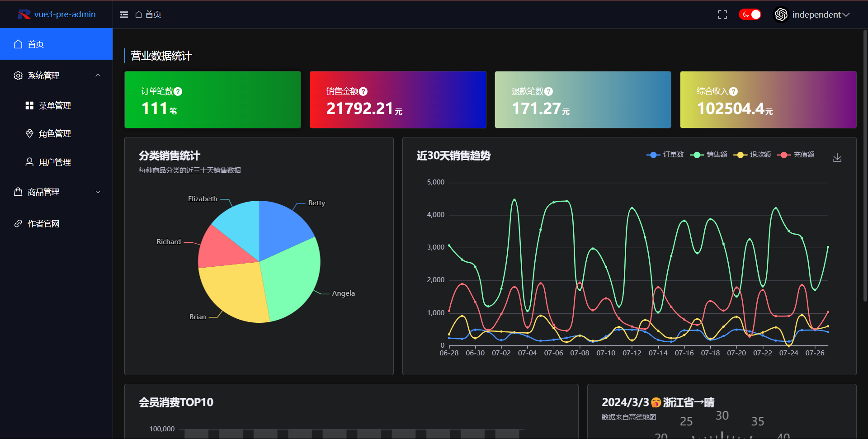The width and height of the screenshot is (868, 439).
Task: Open 用户管理 menu item
Action: (56, 162)
